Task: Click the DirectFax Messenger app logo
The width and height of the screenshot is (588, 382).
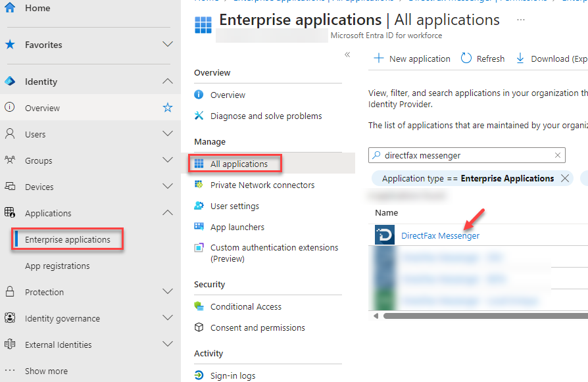Action: (x=385, y=235)
